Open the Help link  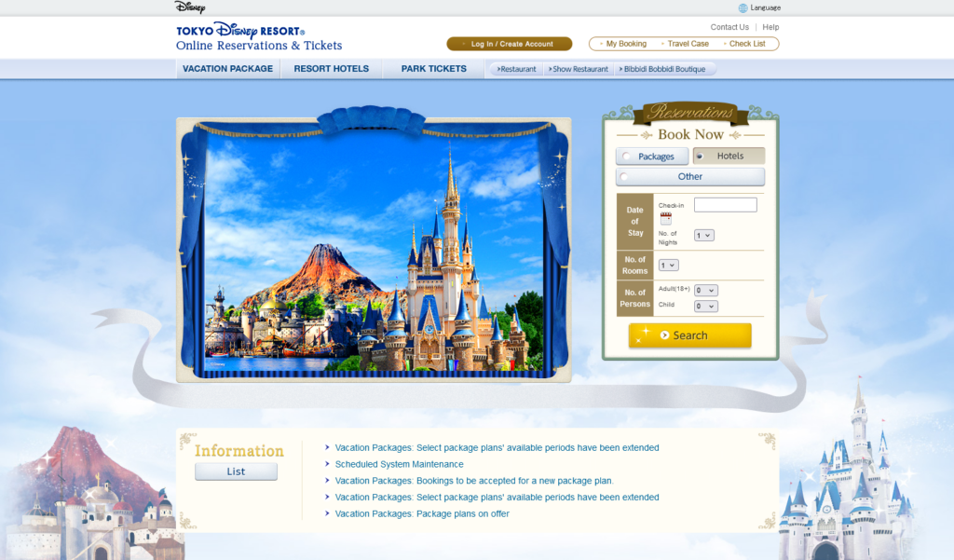click(770, 27)
